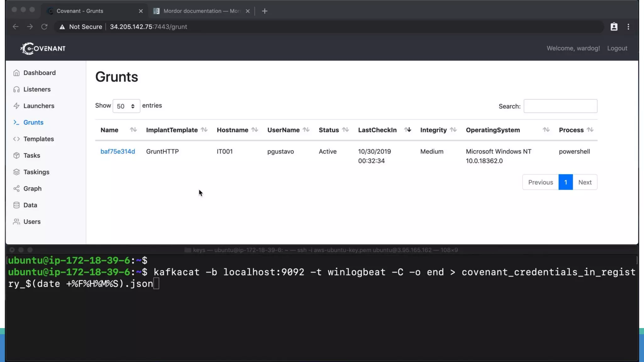Close the Covenant - Grunts browser tab

(141, 11)
